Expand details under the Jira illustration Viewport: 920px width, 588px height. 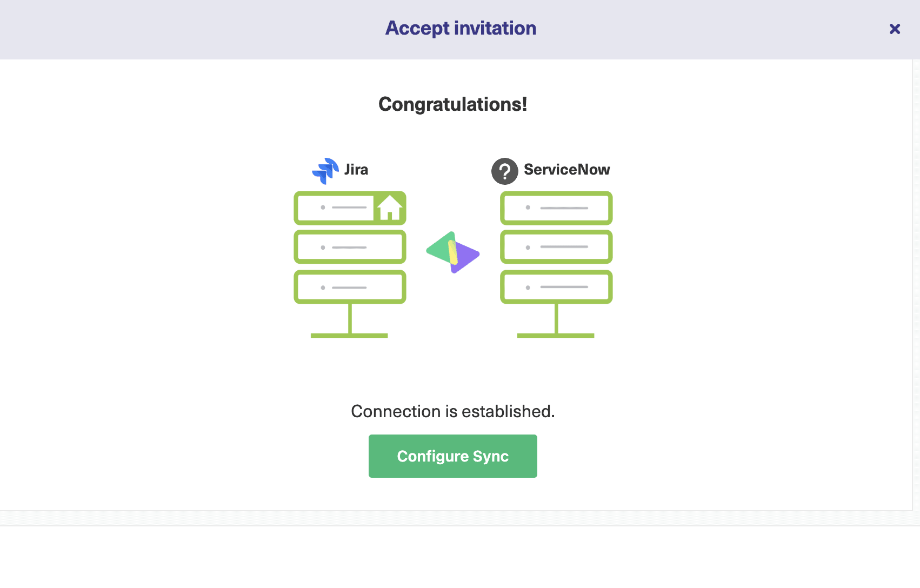(349, 265)
